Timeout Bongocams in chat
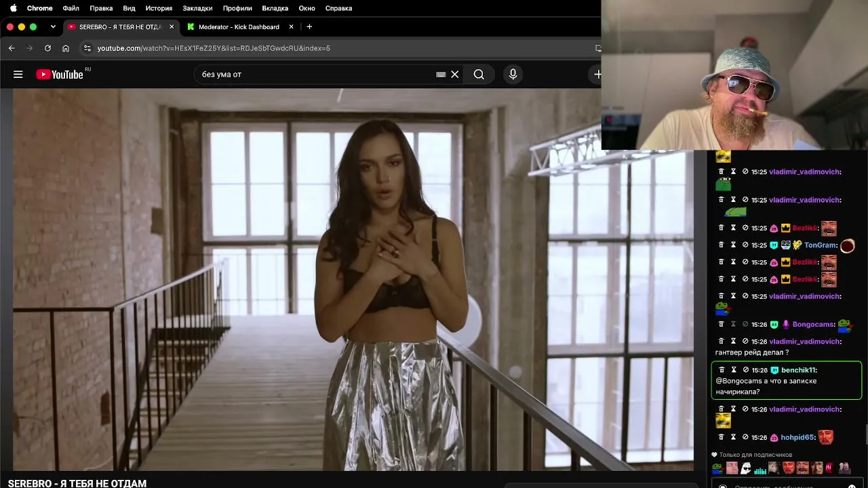This screenshot has width=868, height=488. click(733, 325)
